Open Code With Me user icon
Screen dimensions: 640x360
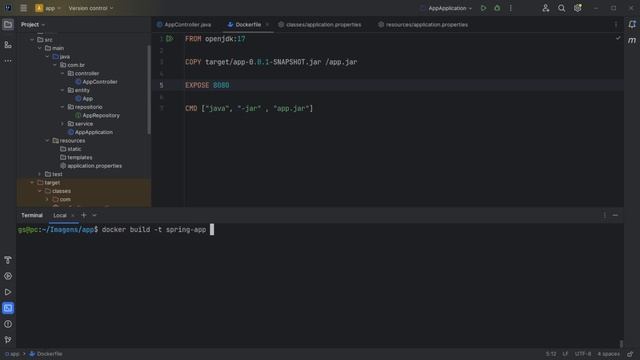(546, 8)
